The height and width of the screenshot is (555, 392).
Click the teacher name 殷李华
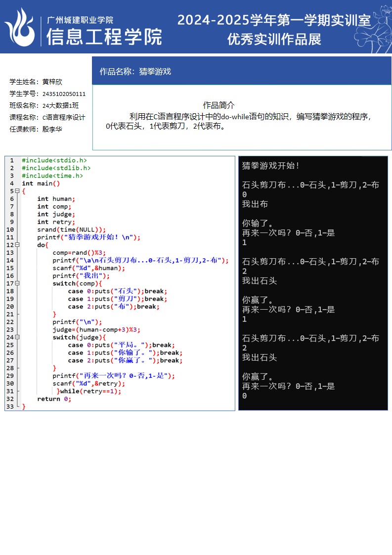[x=52, y=129]
